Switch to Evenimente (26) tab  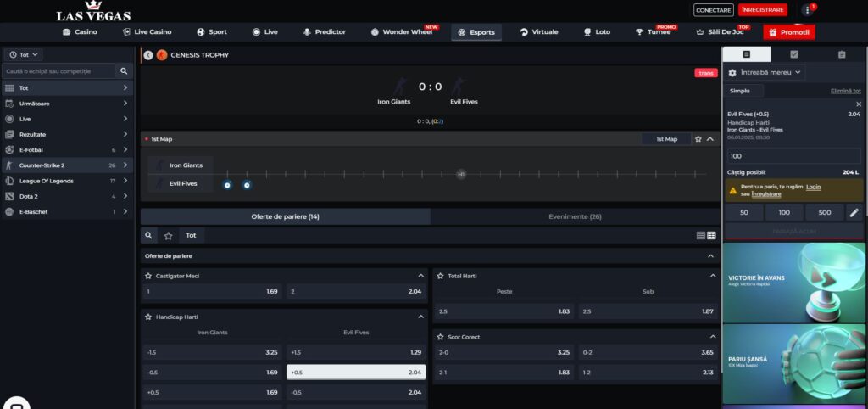click(x=576, y=216)
